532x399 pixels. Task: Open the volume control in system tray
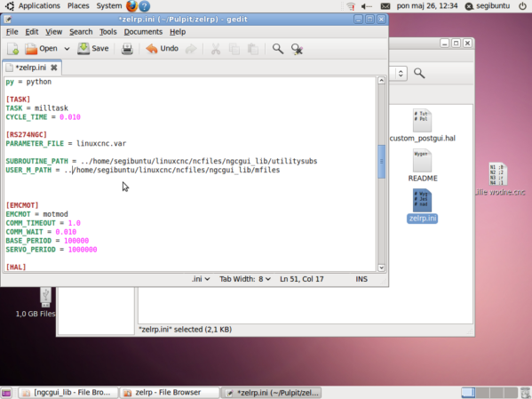click(367, 6)
